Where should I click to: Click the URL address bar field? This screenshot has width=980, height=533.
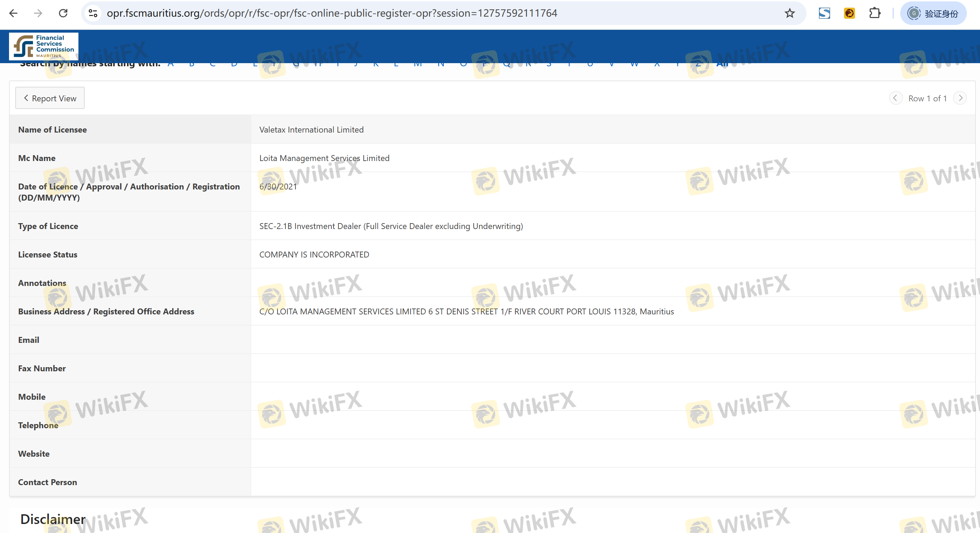click(419, 13)
